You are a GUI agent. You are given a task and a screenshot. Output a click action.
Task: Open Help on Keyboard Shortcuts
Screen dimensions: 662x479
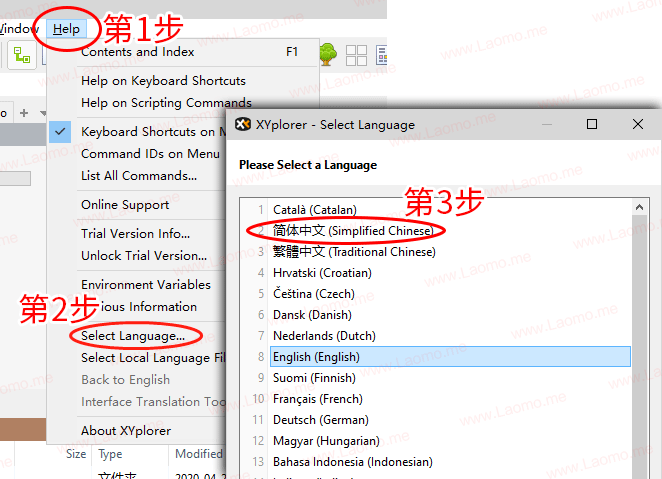(163, 81)
